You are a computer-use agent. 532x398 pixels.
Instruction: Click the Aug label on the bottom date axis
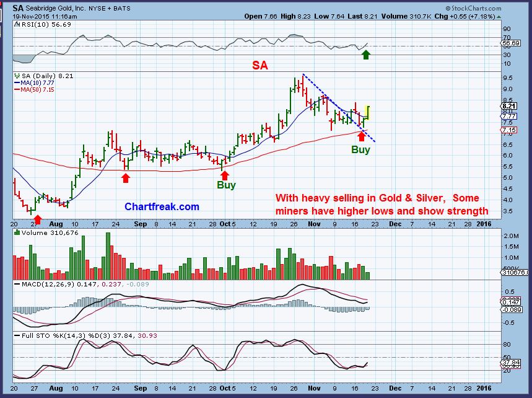[x=56, y=388]
